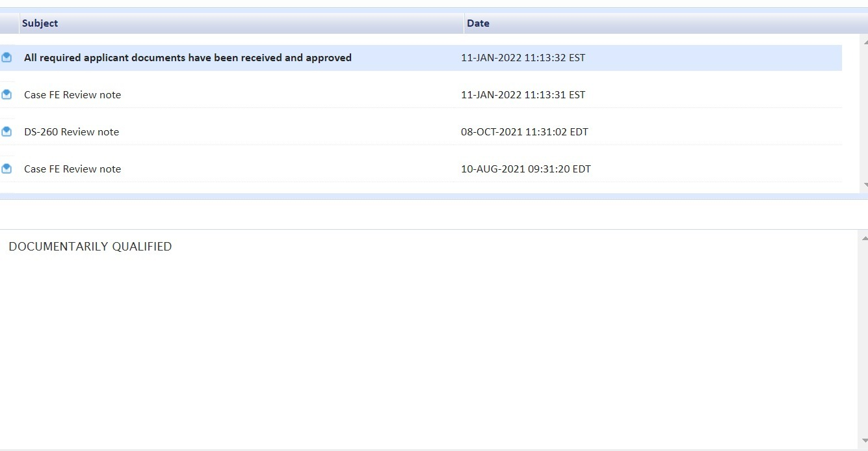Screen dimensions: 868x451
Task: Sort messages by the Date column header
Action: [x=478, y=23]
